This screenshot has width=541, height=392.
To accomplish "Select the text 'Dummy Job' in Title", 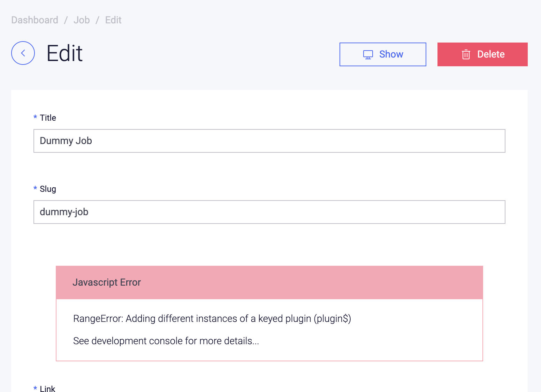I will 66,141.
